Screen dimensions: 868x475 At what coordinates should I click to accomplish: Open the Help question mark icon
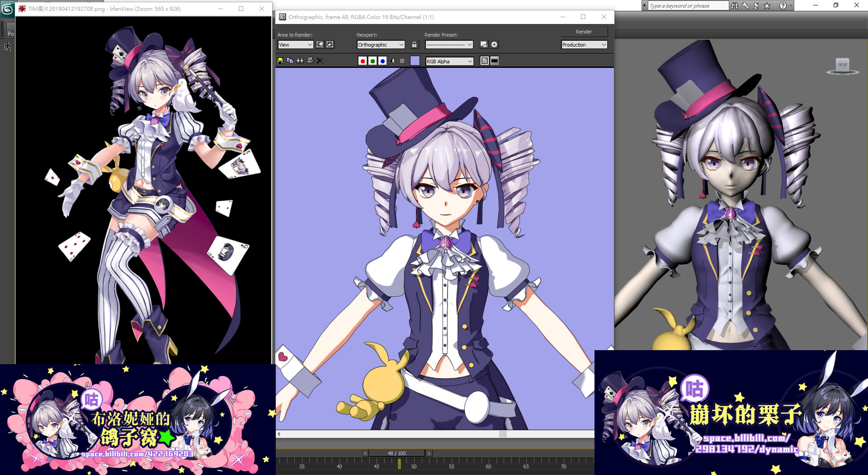pos(783,5)
